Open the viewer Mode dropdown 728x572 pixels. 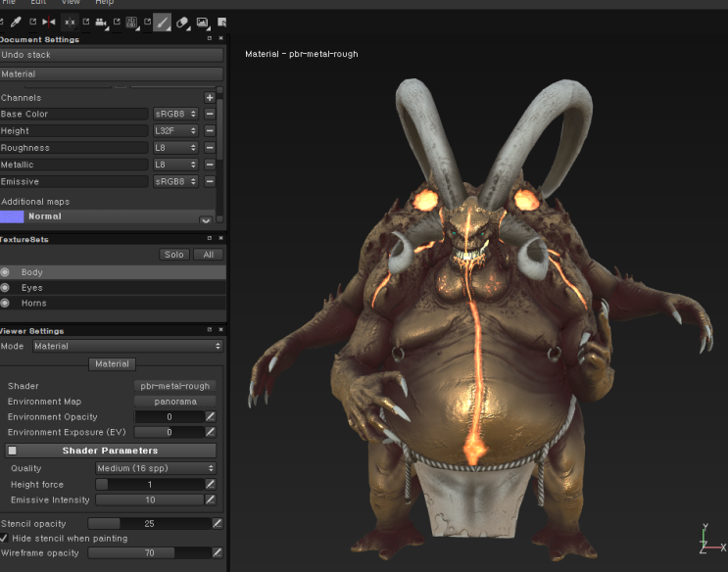[x=127, y=346]
